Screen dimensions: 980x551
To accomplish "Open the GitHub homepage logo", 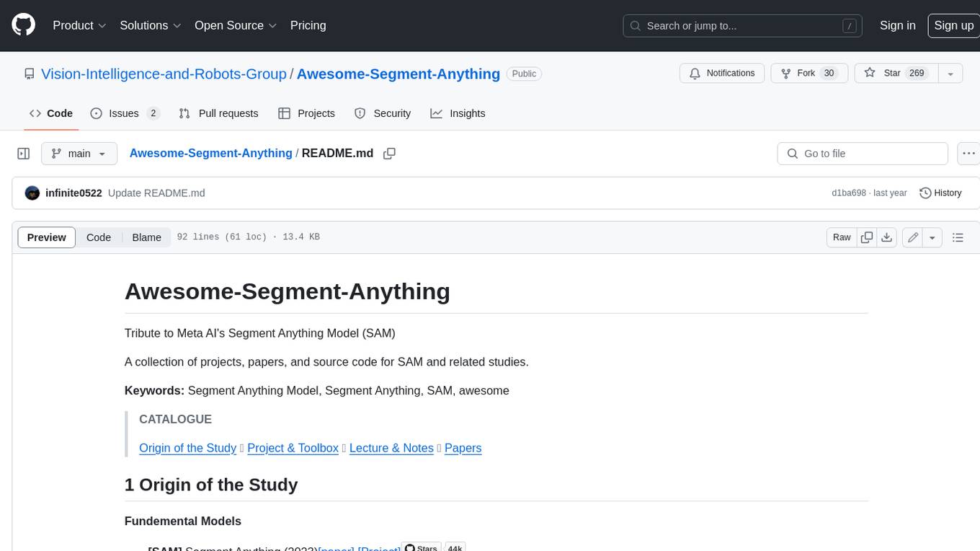I will point(23,25).
